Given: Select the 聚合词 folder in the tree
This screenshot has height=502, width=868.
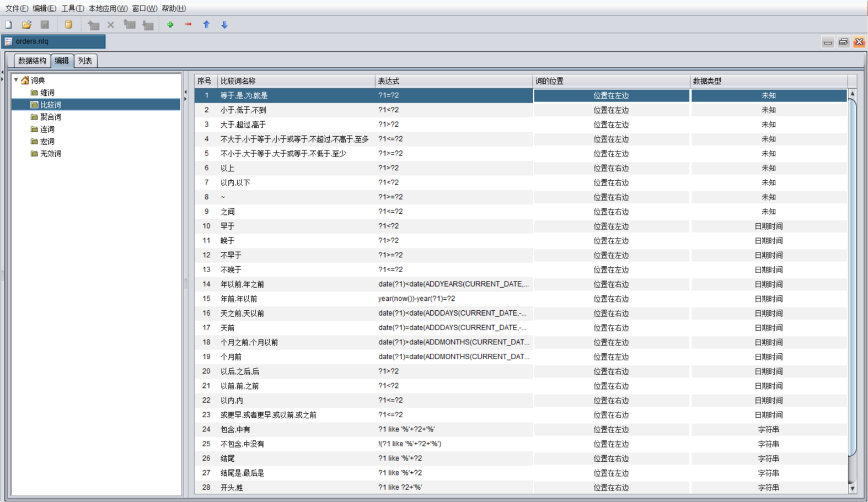Looking at the screenshot, I should click(x=50, y=117).
